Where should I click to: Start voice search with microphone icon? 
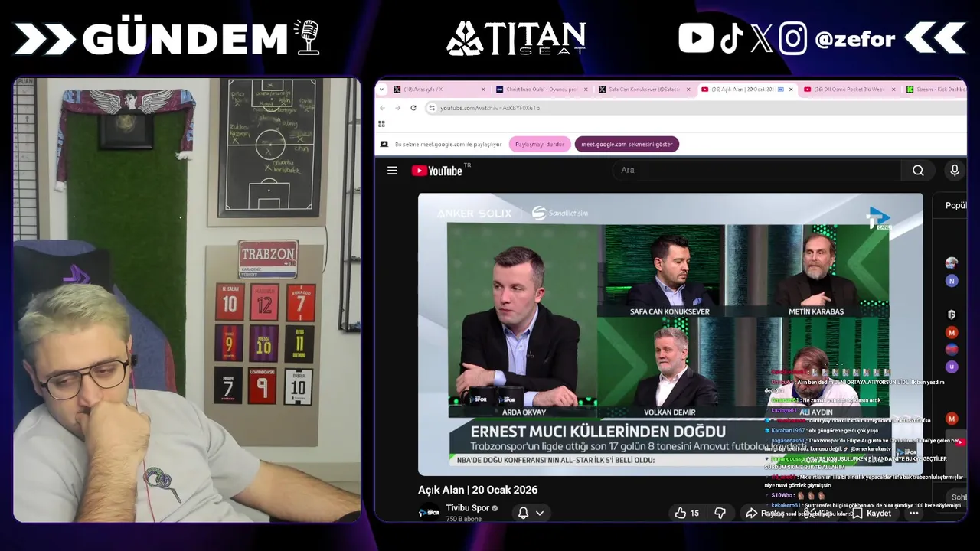954,171
